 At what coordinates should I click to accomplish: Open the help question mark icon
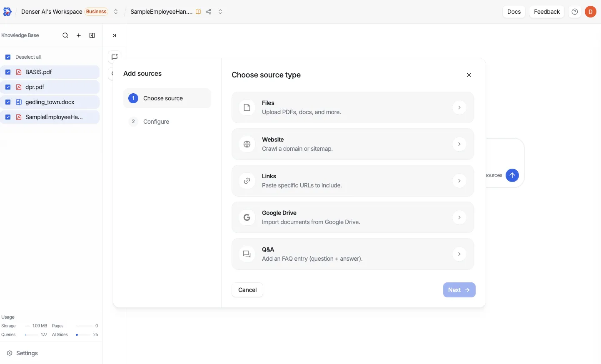[x=575, y=12]
